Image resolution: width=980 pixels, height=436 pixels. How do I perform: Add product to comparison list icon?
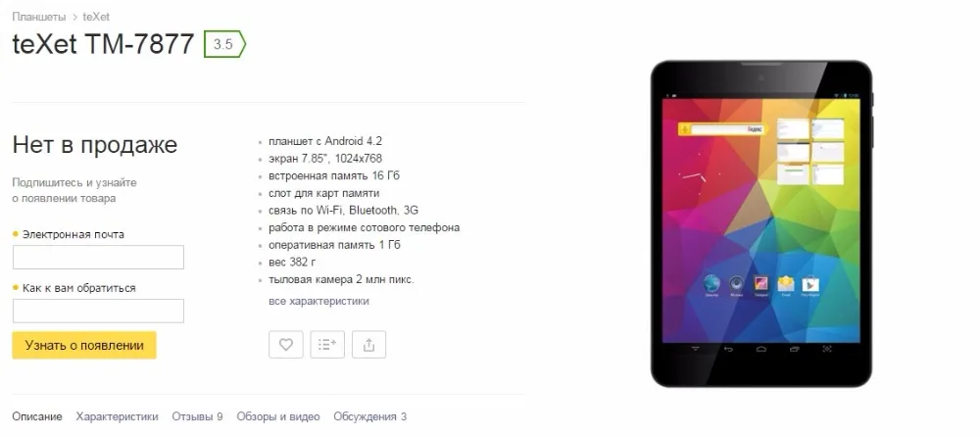(327, 344)
